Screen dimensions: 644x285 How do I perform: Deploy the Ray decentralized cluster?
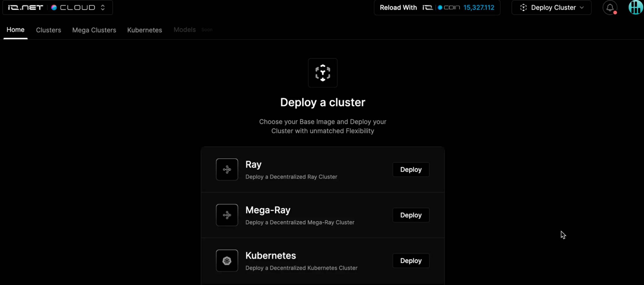tap(411, 170)
